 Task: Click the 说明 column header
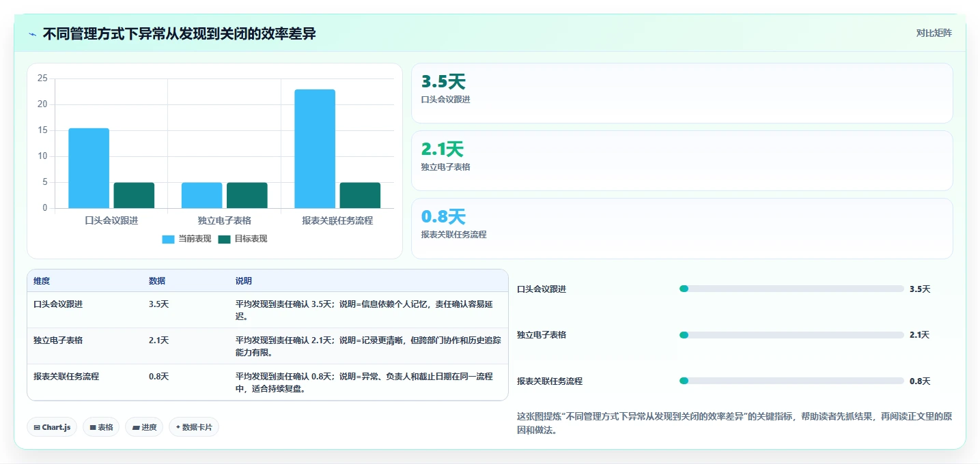pos(244,281)
